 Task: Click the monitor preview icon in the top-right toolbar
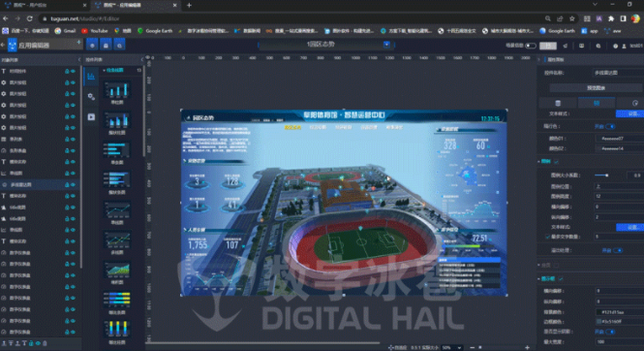(582, 46)
